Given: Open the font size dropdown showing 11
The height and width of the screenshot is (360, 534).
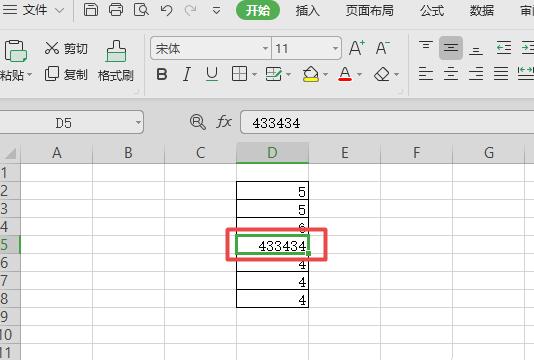Looking at the screenshot, I should (335, 48).
